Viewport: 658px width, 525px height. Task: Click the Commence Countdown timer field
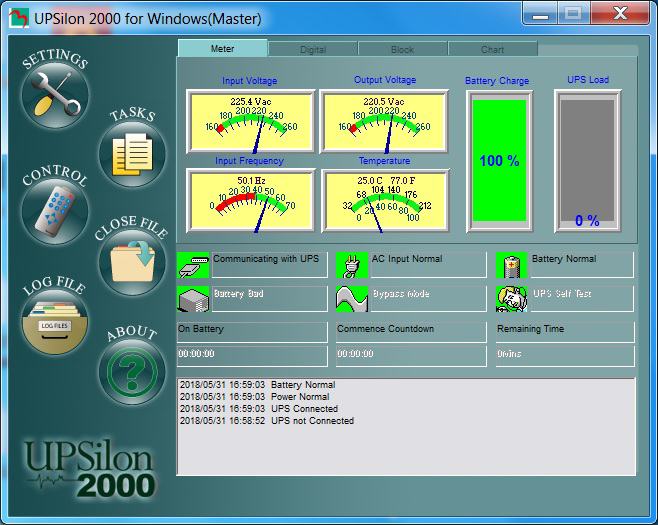(411, 356)
